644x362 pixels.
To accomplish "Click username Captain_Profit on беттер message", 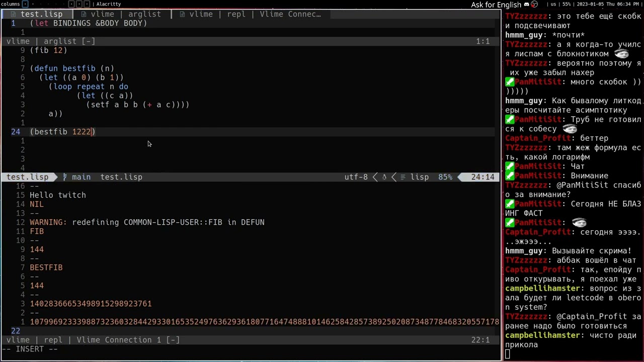I will 538,138.
